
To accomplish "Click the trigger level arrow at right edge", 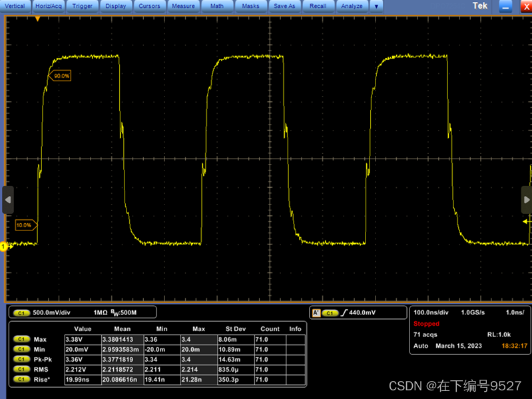I will click(x=526, y=222).
